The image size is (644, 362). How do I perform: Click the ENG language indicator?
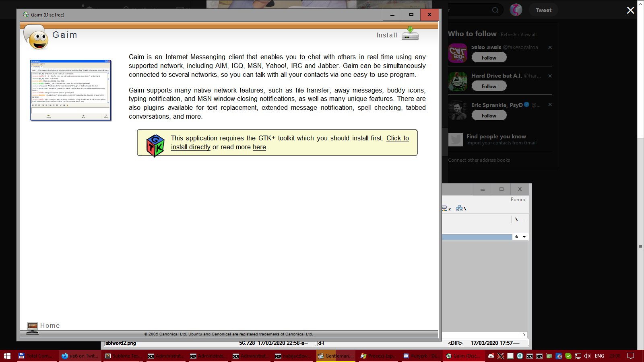(x=599, y=356)
